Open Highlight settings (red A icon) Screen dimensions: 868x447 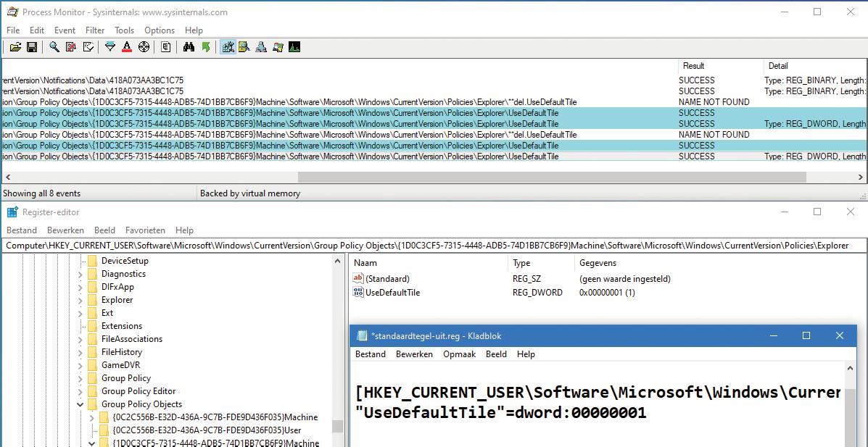(127, 48)
